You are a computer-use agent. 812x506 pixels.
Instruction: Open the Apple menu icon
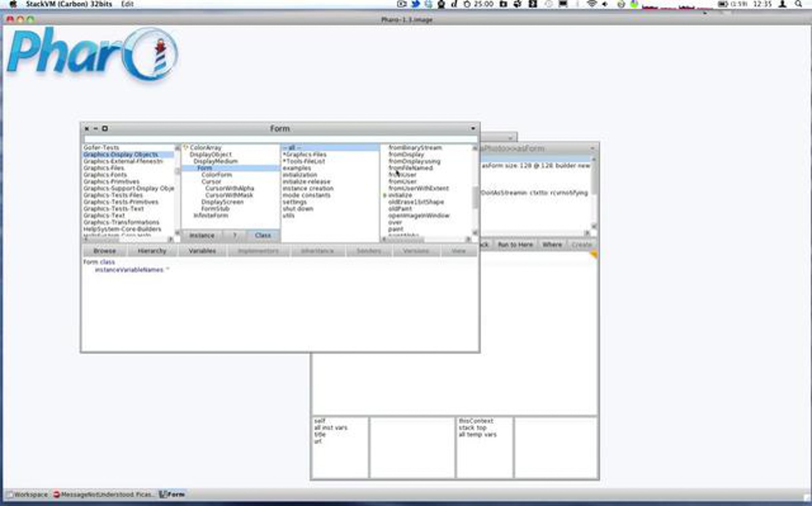13,4
